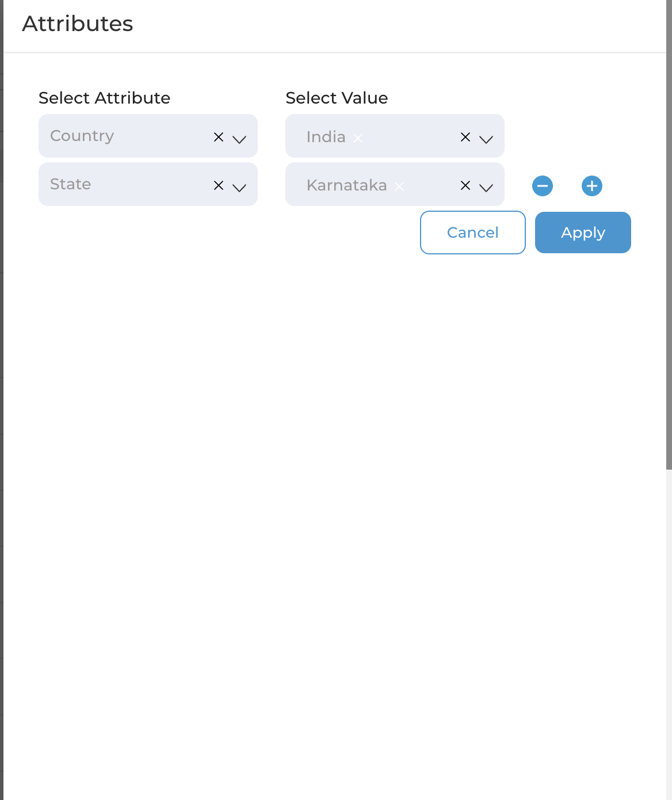Viewport: 672px width, 800px height.
Task: Click the State attribute select field
Action: pyautogui.click(x=148, y=184)
